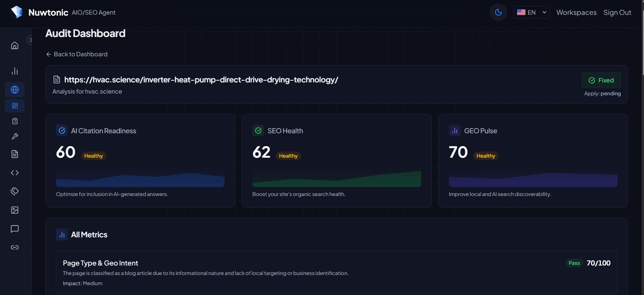
Task: Open the EN language dropdown
Action: [531, 12]
